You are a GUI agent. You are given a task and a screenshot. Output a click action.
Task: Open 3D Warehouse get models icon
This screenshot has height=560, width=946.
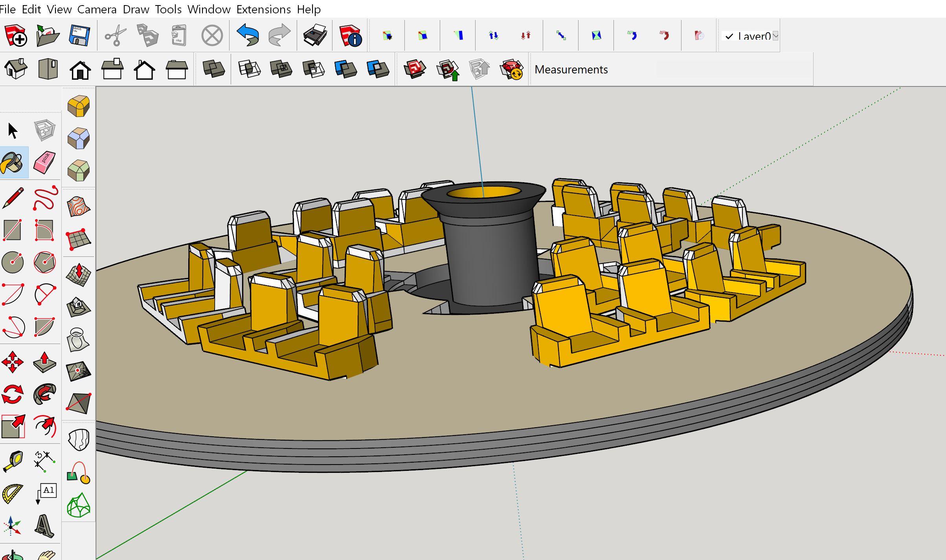click(x=415, y=70)
